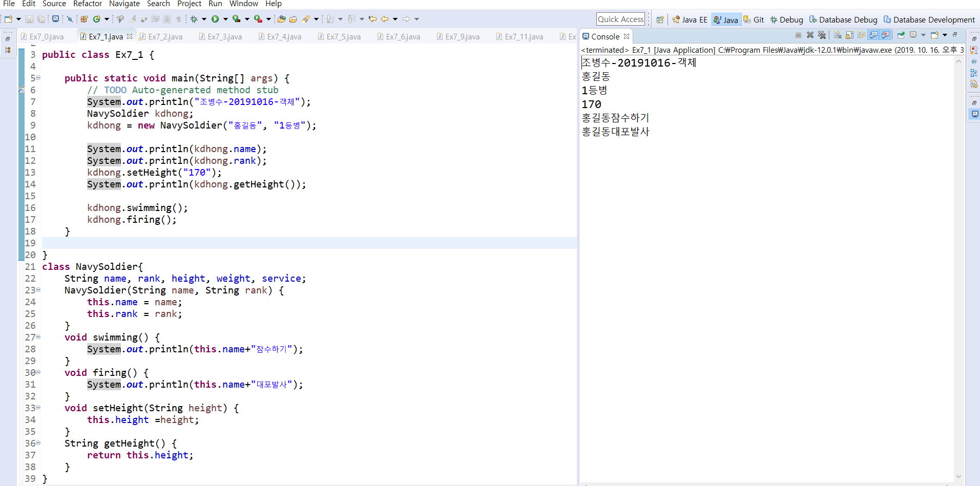This screenshot has width=980, height=486.
Task: Go to the last edit location icon
Action: click(x=372, y=19)
